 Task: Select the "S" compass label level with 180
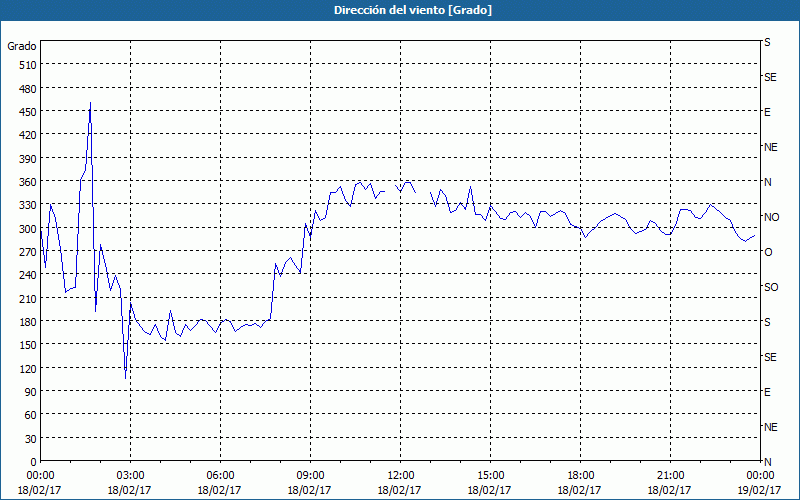click(767, 322)
